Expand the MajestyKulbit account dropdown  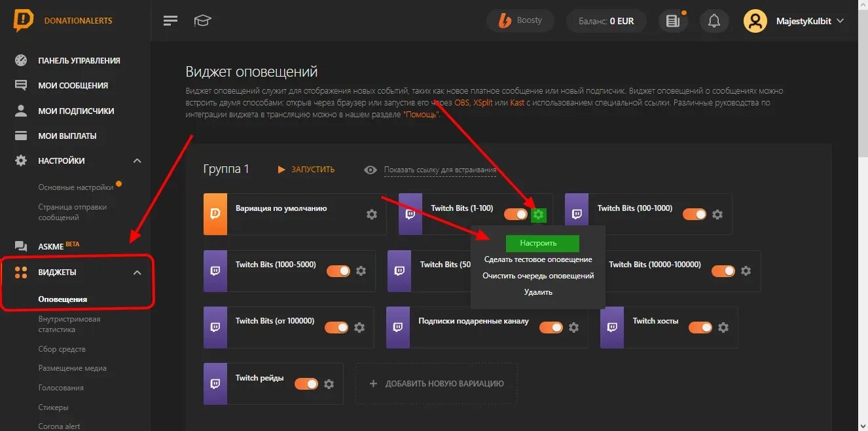point(810,21)
